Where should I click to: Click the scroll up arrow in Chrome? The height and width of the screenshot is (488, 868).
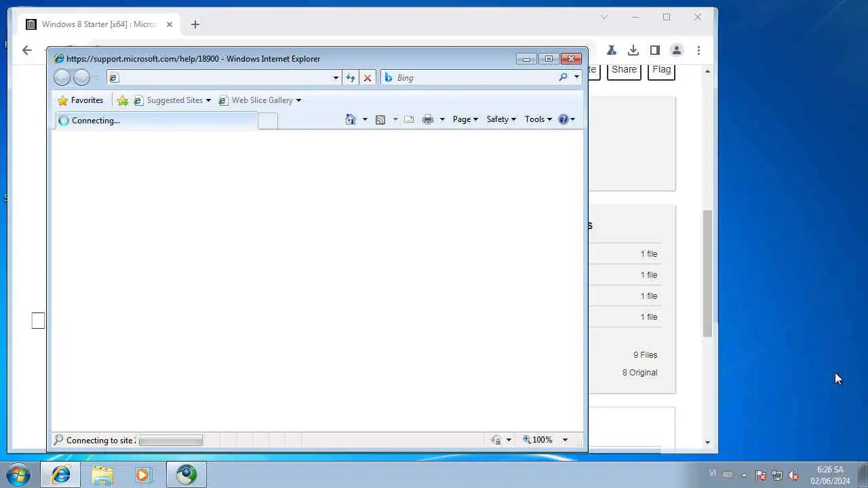point(708,71)
